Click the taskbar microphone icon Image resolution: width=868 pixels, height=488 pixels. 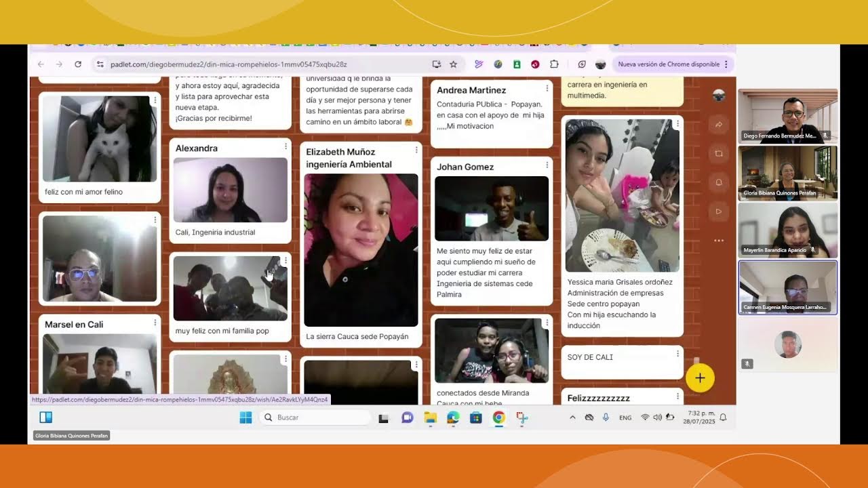(606, 418)
